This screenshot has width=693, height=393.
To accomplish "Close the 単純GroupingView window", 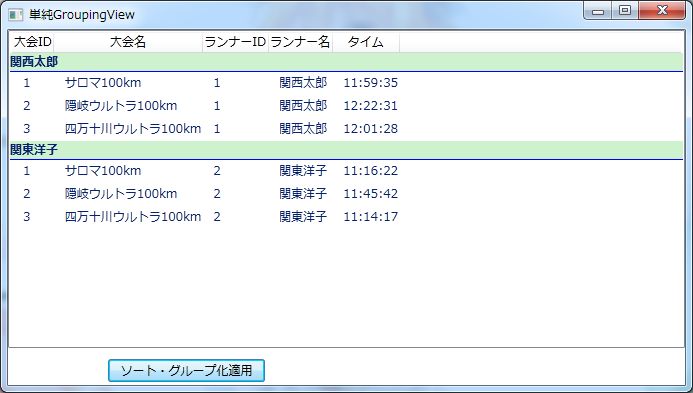I will pos(662,11).
